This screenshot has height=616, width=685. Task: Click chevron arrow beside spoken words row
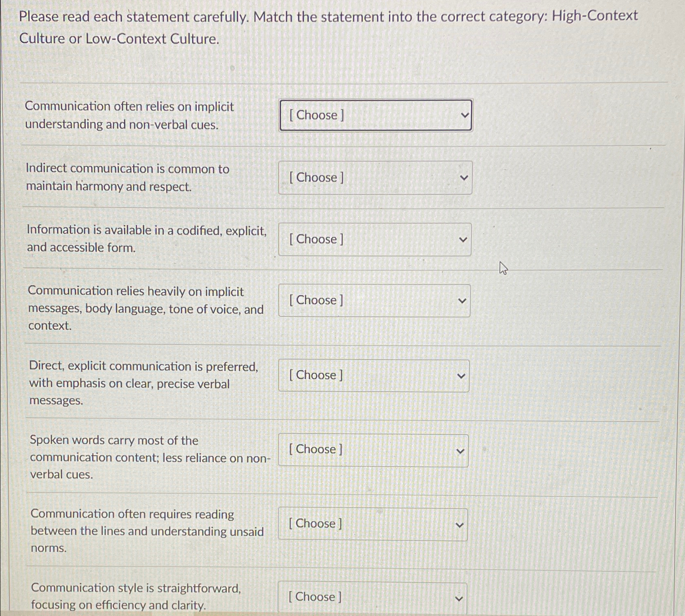pyautogui.click(x=460, y=451)
